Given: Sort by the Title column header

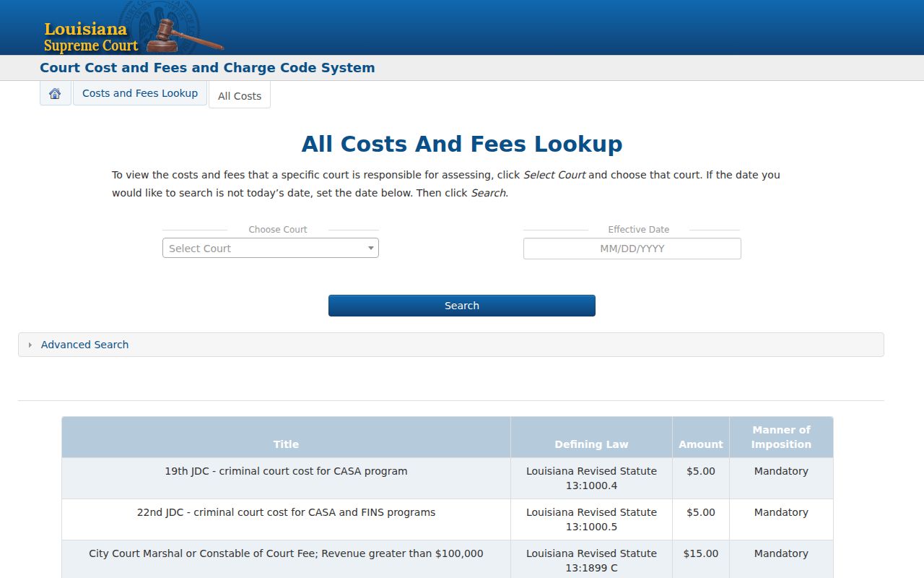Looking at the screenshot, I should (286, 437).
